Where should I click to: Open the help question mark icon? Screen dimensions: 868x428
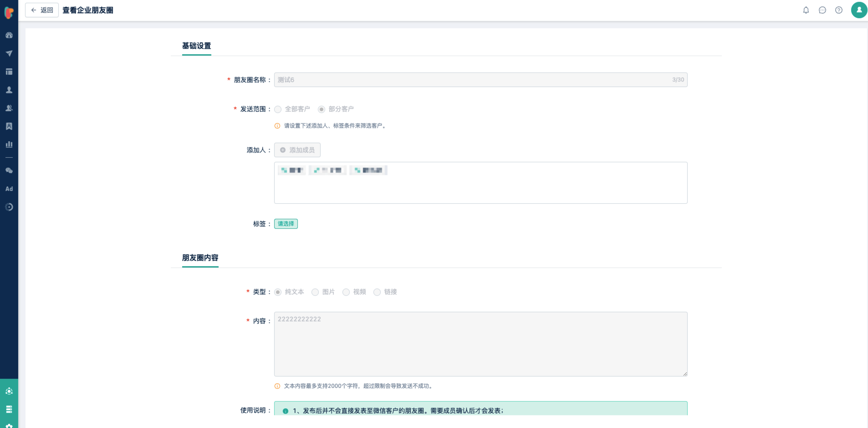pos(839,10)
